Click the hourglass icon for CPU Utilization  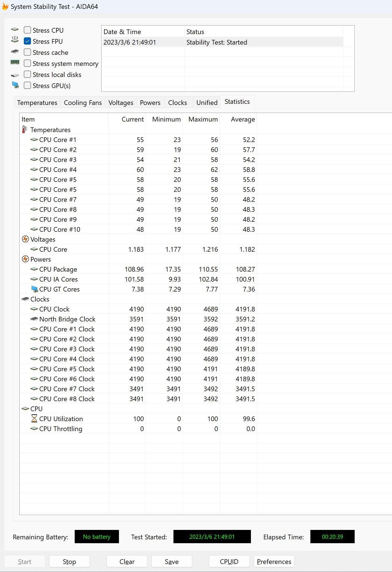click(34, 419)
